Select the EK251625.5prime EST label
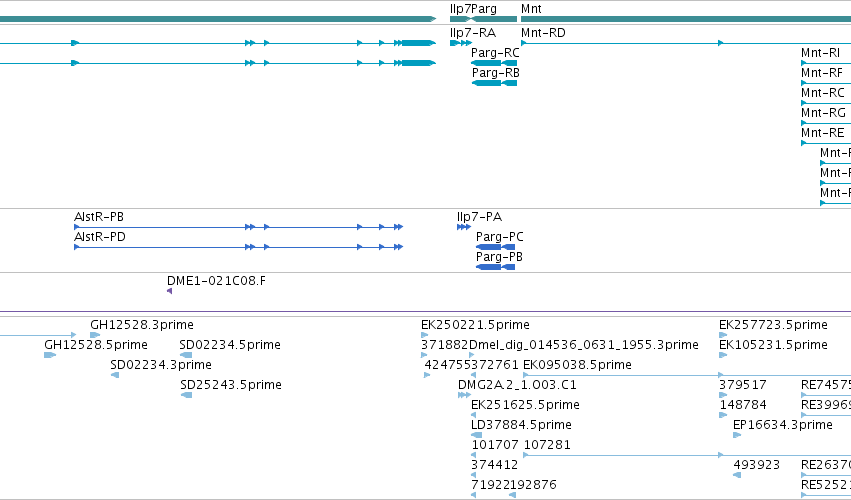The width and height of the screenshot is (851, 500). coord(525,406)
